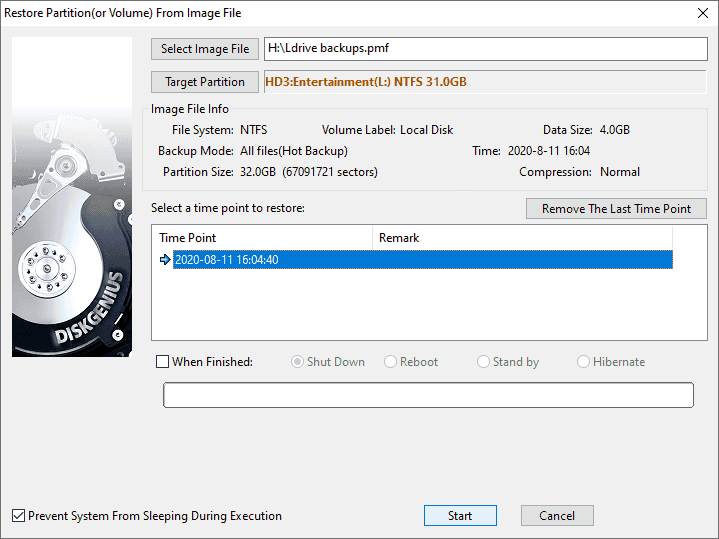This screenshot has width=719, height=539.
Task: Select the 2020-08-11 16:04:40 time point row
Action: point(420,260)
